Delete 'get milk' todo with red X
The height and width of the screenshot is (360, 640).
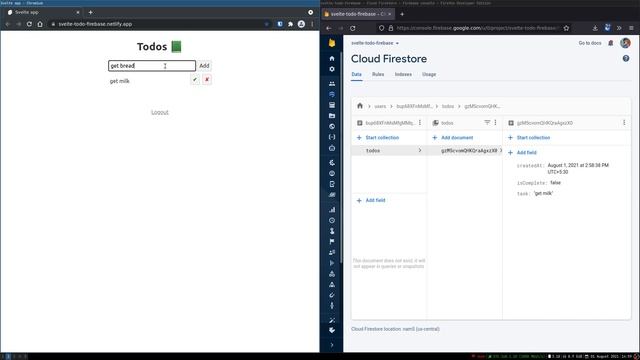[x=207, y=80]
